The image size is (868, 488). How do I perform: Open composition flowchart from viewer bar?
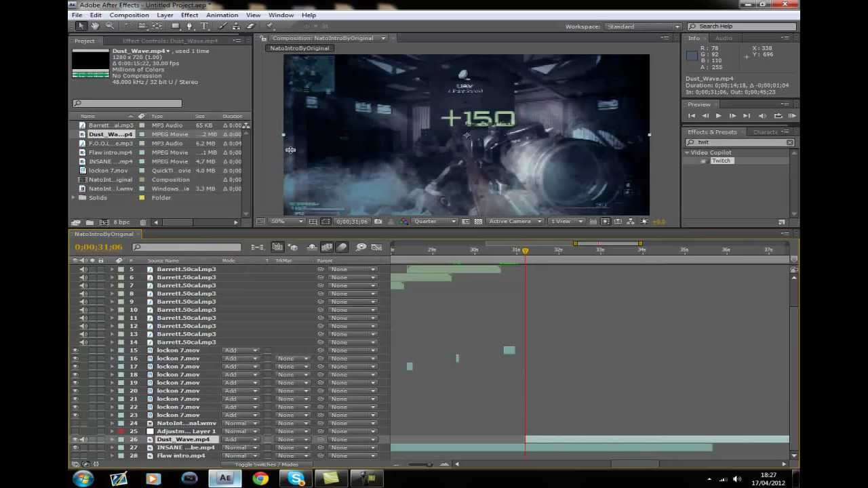pos(630,222)
